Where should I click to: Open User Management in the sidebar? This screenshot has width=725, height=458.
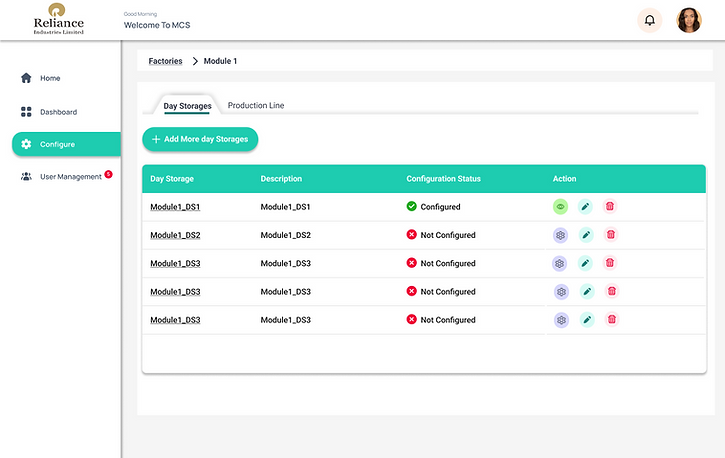tap(66, 177)
